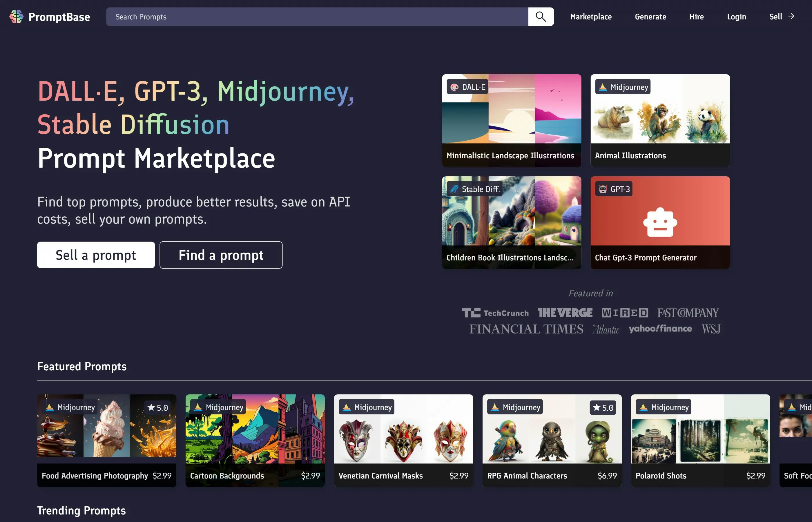Click the Featured Prompts heading
This screenshot has width=812, height=522.
coord(82,367)
